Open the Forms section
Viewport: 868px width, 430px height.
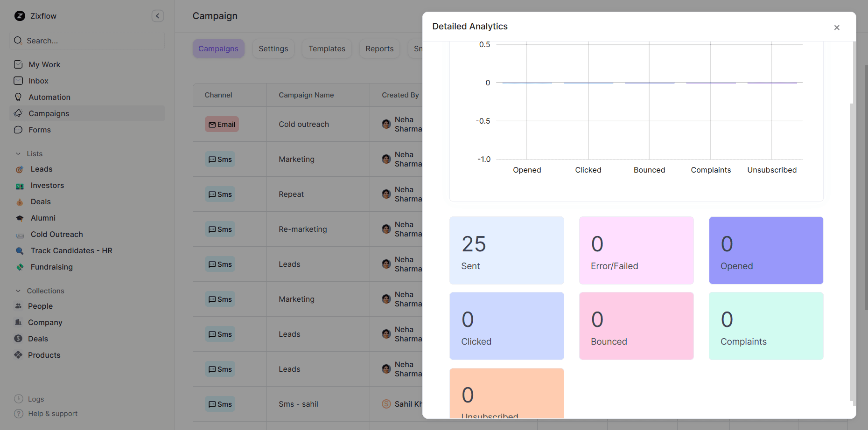(x=39, y=130)
